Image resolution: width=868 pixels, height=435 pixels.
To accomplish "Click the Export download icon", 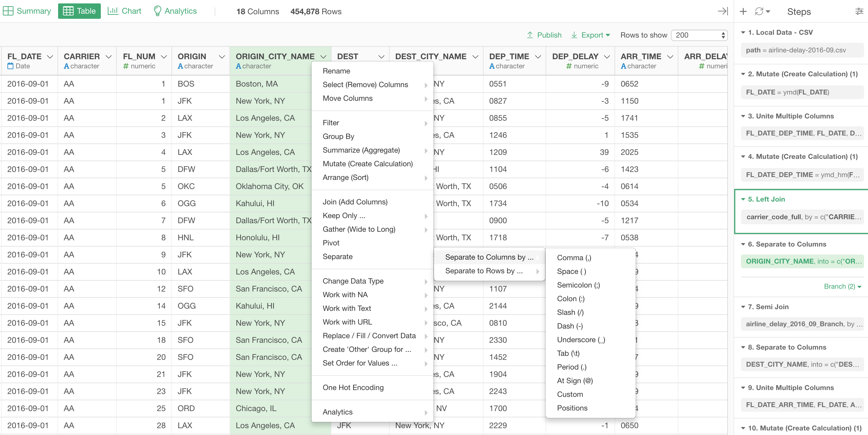I will 574,35.
